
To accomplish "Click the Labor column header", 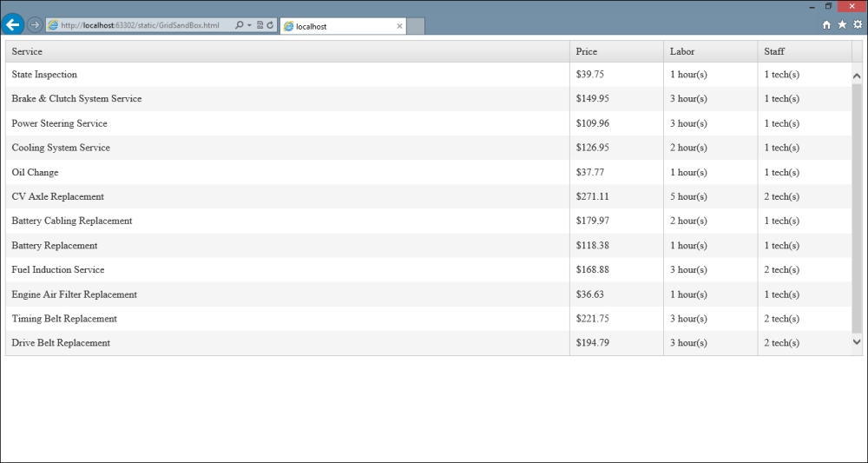I will coord(710,51).
